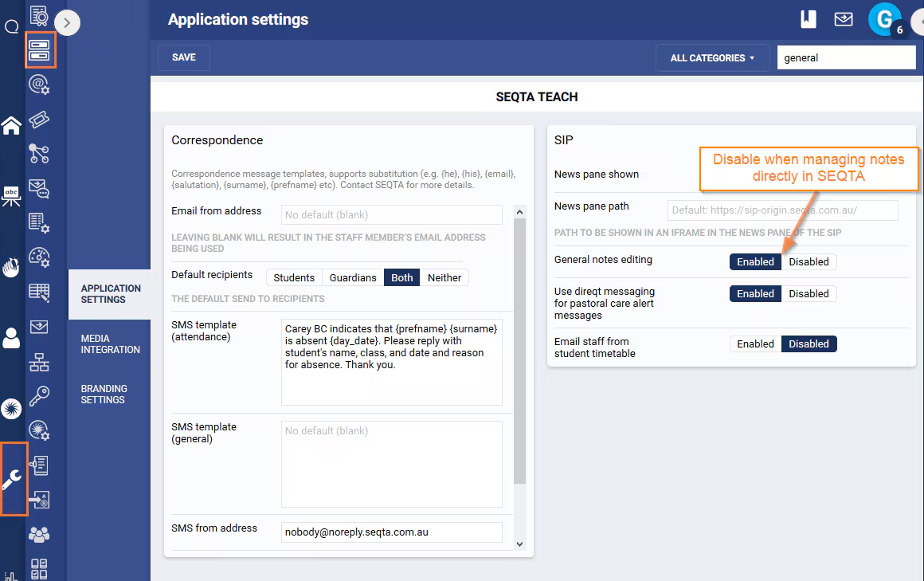Expand the sidebar with the chevron button
Screen dimensions: 924x581
(x=67, y=23)
